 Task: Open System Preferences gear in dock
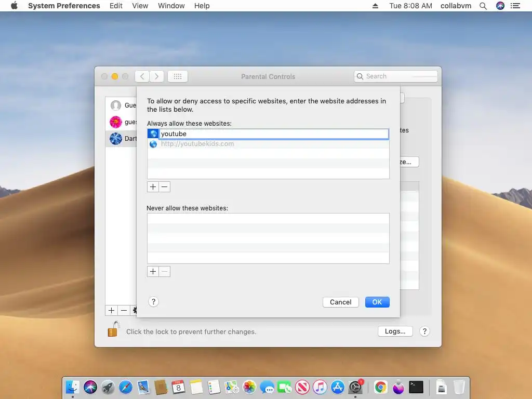click(x=355, y=387)
